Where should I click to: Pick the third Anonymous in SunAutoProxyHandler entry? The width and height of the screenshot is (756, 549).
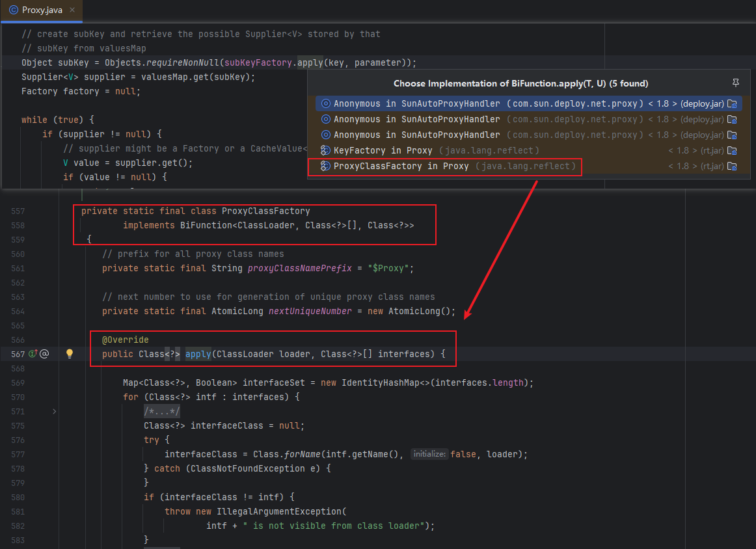point(416,135)
